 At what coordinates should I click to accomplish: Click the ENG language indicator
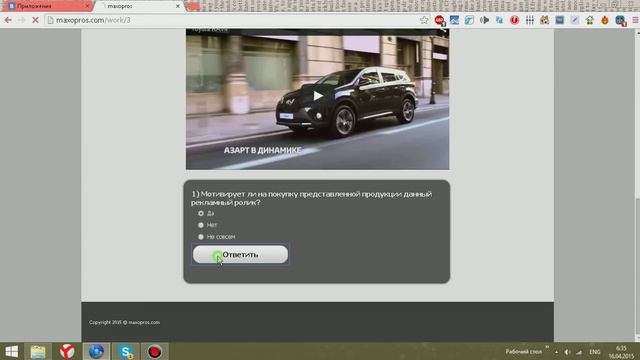[x=595, y=352]
